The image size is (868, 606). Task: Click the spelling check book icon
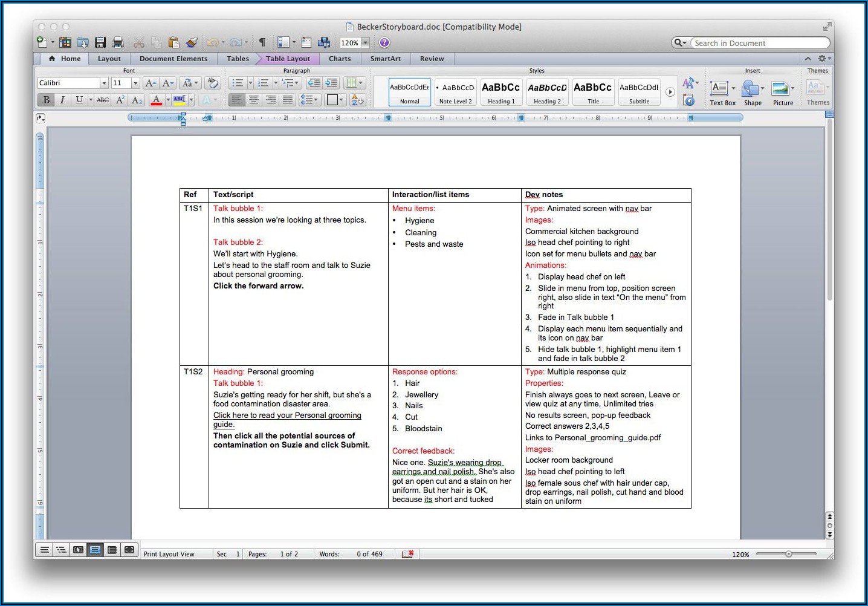pyautogui.click(x=407, y=554)
